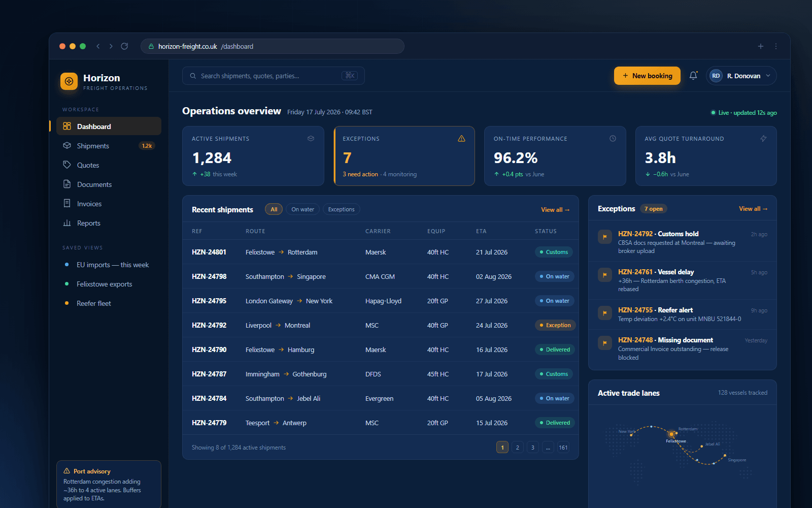
Task: Select the On water filter chip
Action: [x=302, y=209]
